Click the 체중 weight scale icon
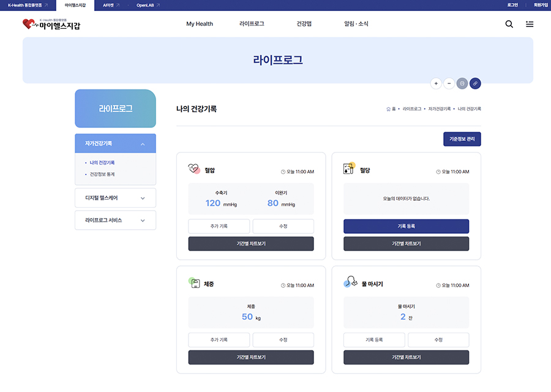Image resolution: width=551 pixels, height=392 pixels. (193, 284)
